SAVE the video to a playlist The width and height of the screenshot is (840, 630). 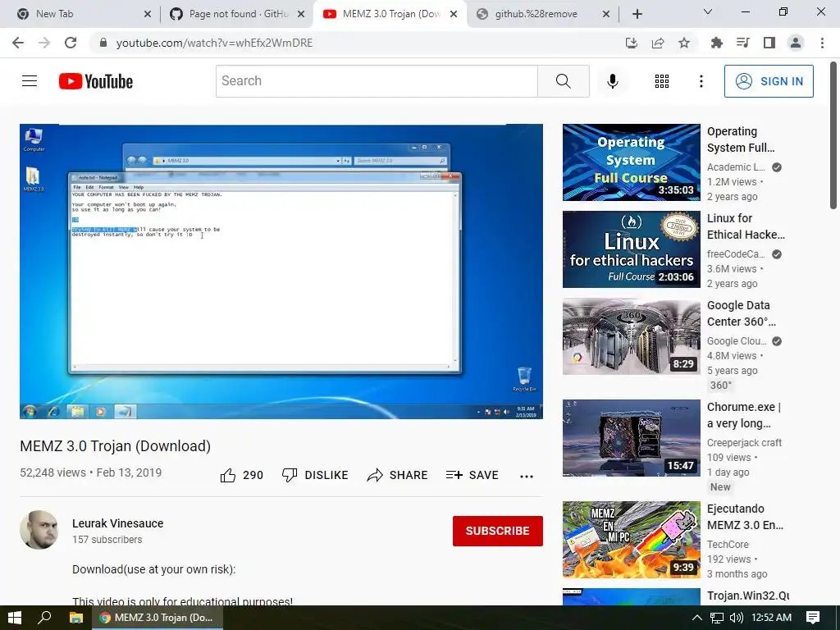(x=472, y=475)
